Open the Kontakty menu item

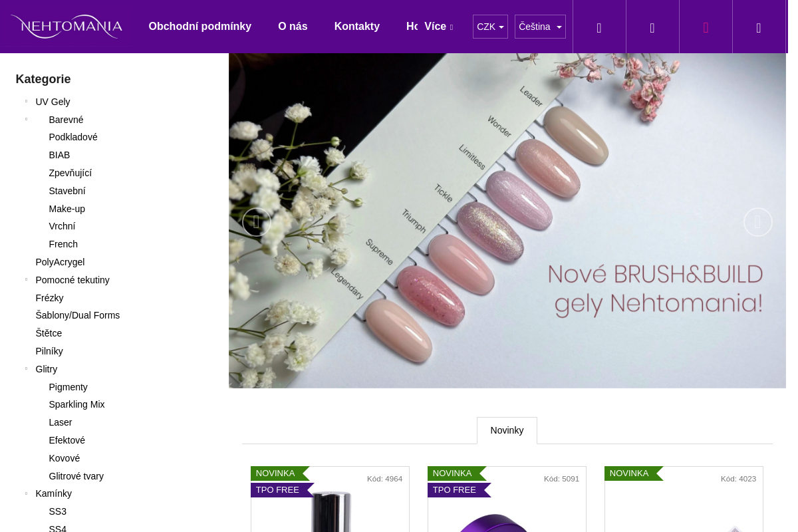356,27
